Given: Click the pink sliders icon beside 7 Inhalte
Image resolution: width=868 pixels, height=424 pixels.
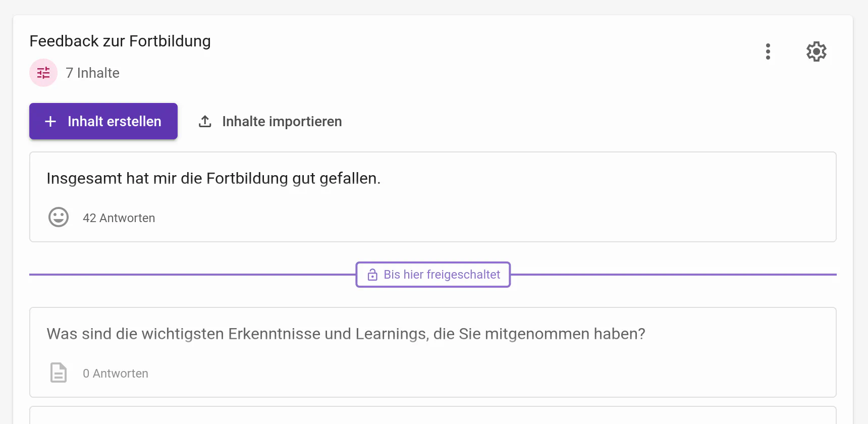Looking at the screenshot, I should click(x=43, y=73).
